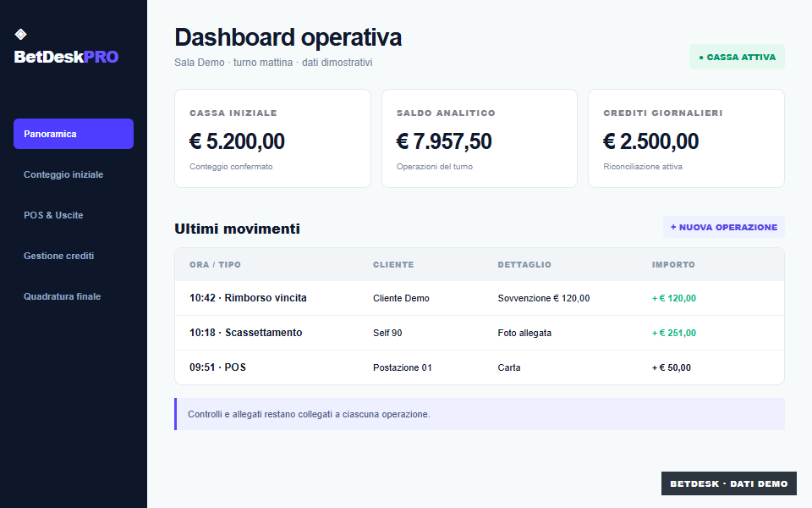Select Gestione crediti in sidebar
812x508 pixels.
point(74,256)
